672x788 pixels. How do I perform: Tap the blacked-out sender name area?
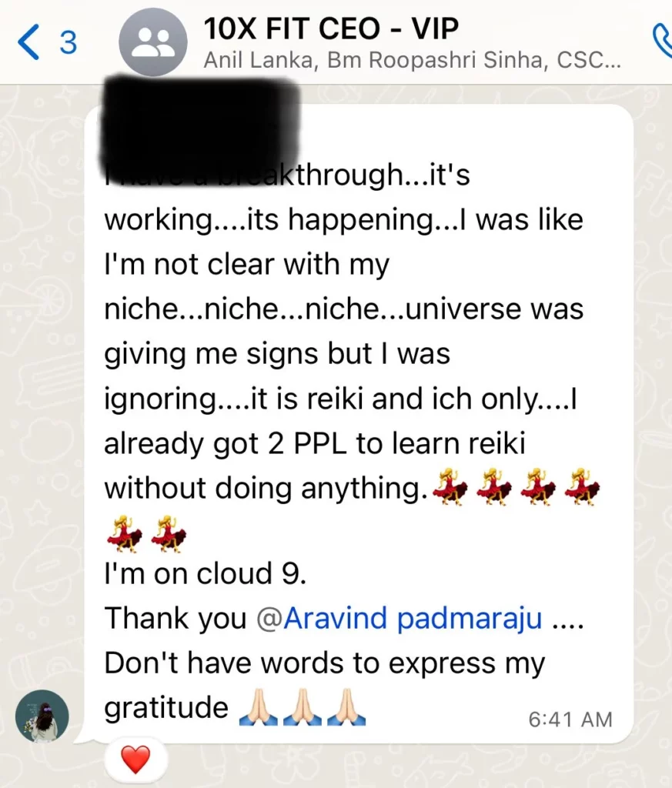(200, 129)
